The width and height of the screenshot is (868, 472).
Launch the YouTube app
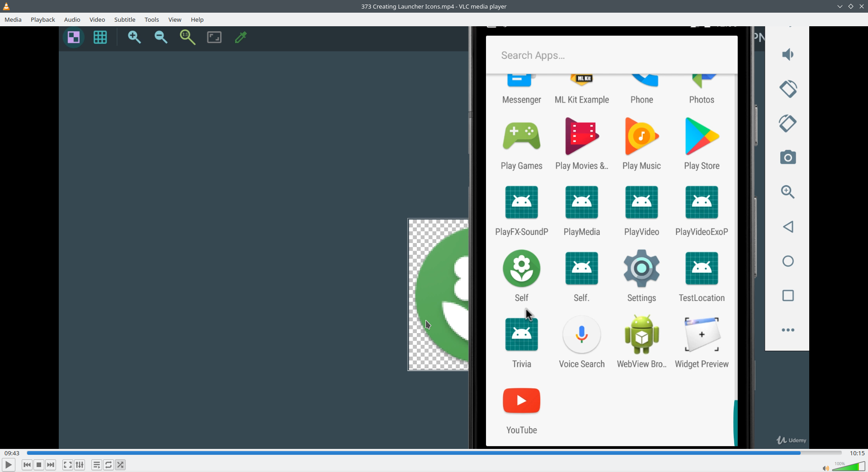coord(522,411)
